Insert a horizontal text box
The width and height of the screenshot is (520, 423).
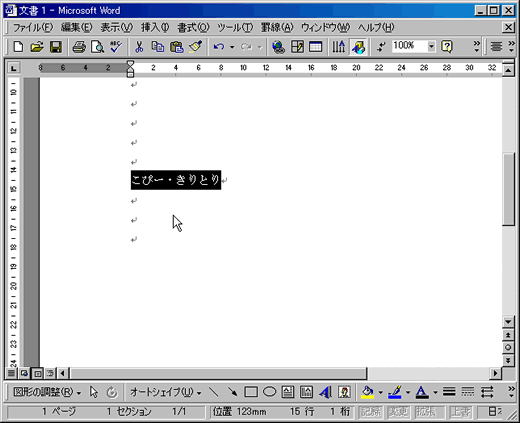coord(288,392)
